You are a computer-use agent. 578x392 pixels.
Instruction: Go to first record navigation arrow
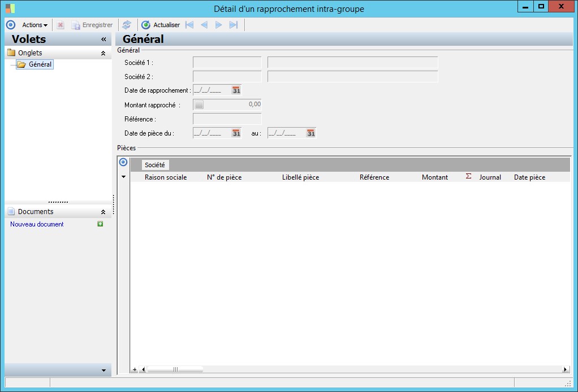[x=189, y=25]
